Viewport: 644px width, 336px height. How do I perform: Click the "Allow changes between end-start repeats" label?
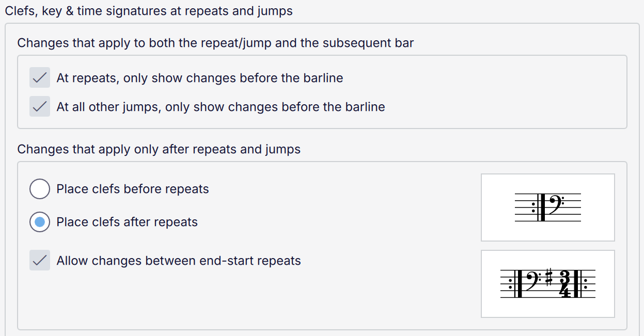pos(179,261)
